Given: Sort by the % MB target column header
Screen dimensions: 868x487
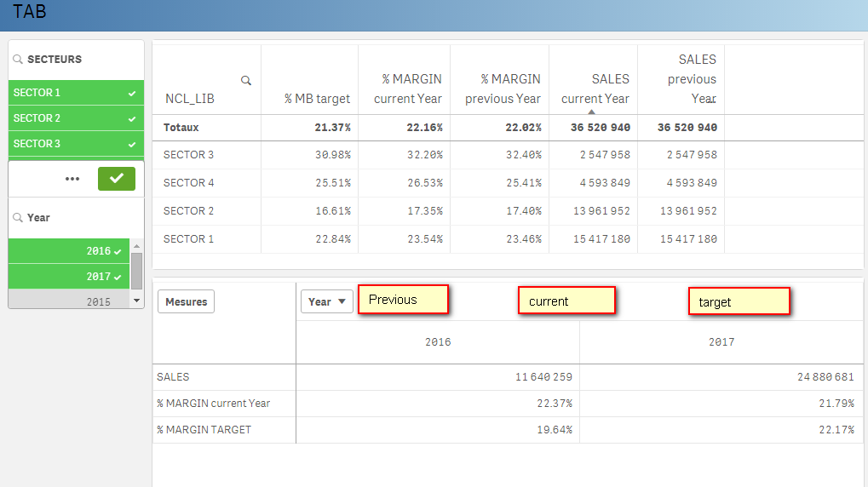Looking at the screenshot, I should click(x=317, y=99).
